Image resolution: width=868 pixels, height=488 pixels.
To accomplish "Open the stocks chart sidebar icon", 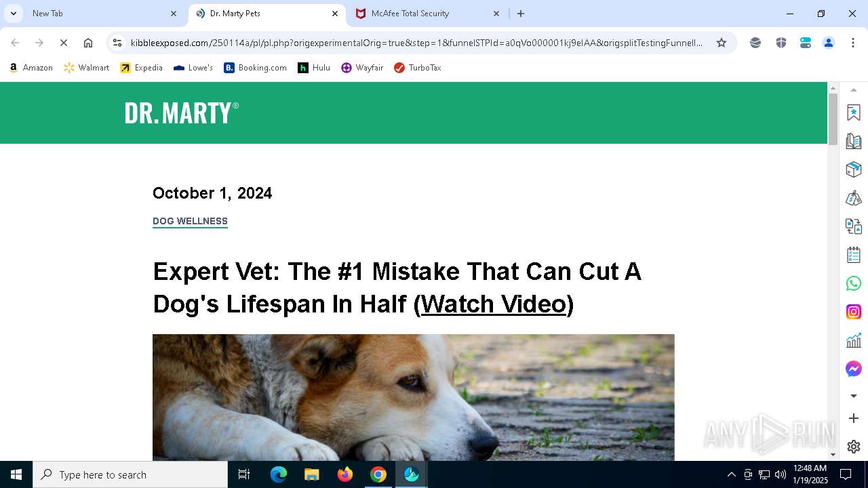I will [854, 340].
